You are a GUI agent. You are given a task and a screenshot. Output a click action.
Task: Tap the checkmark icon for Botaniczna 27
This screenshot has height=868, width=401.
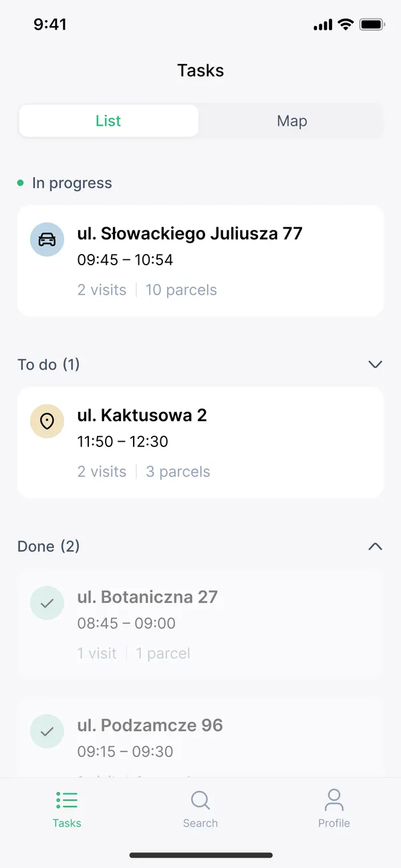(x=47, y=603)
